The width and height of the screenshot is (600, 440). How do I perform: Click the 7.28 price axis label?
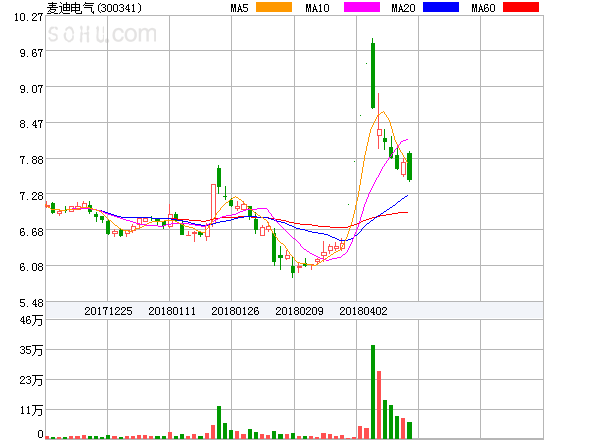coord(31,196)
